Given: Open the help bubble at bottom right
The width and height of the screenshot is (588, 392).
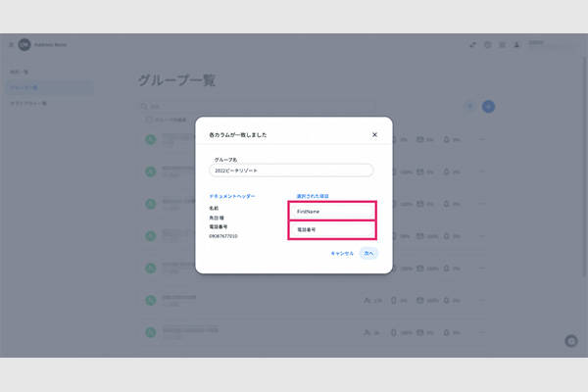Looking at the screenshot, I should [571, 340].
